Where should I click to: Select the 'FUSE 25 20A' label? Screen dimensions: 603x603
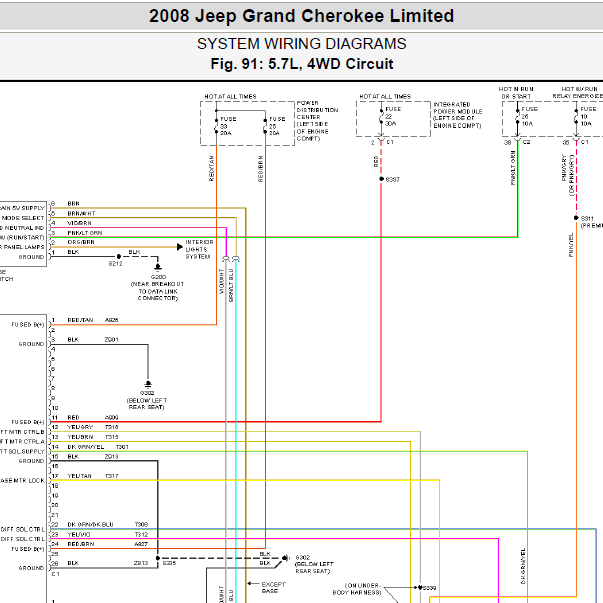[x=277, y=126]
